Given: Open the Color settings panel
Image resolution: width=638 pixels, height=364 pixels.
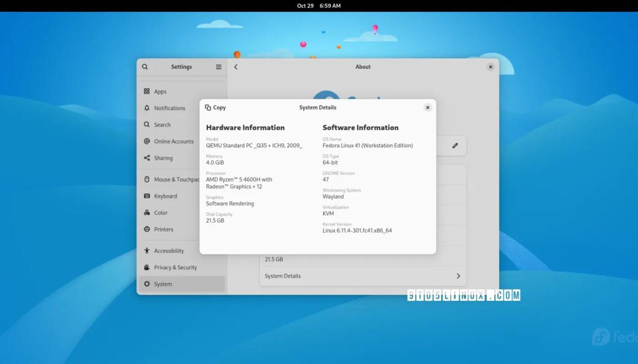Looking at the screenshot, I should click(160, 213).
